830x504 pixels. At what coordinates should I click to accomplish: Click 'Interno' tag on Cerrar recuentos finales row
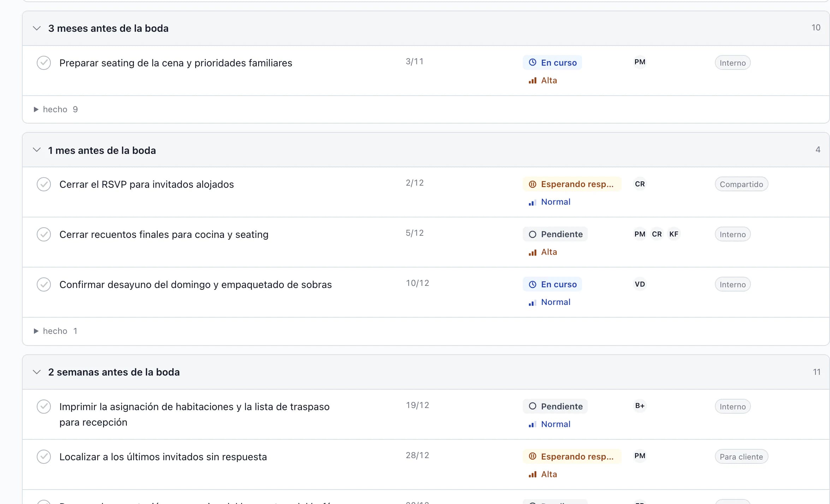(x=733, y=234)
